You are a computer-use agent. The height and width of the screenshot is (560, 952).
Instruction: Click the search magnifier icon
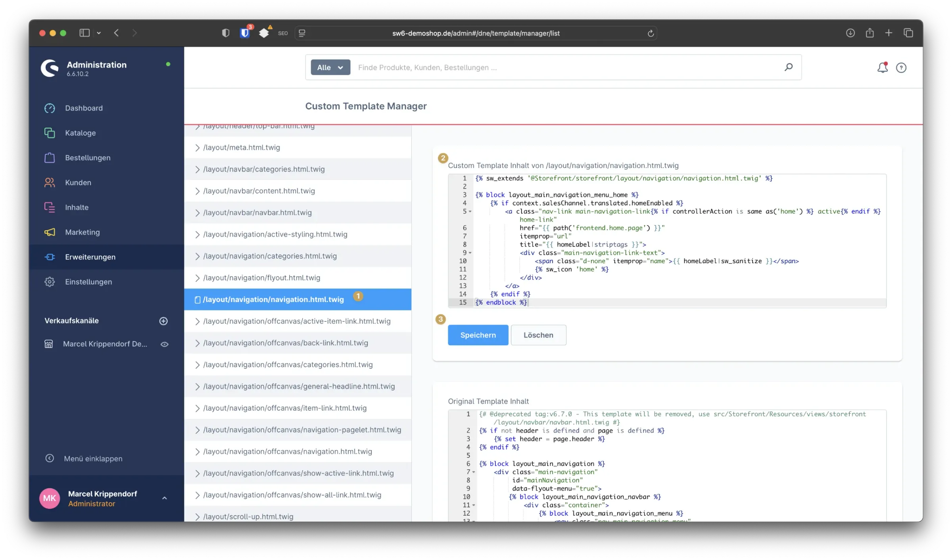coord(788,67)
